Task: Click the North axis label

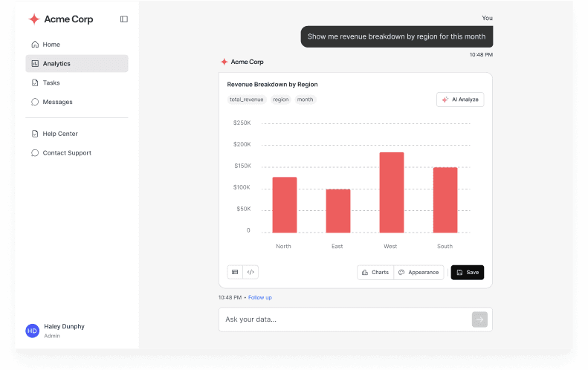Action: [283, 246]
